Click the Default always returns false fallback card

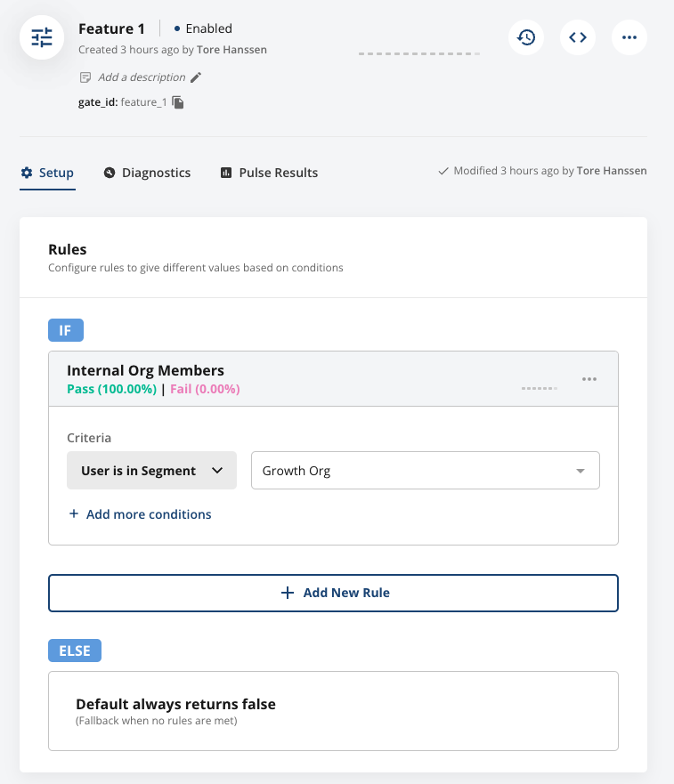click(x=333, y=710)
